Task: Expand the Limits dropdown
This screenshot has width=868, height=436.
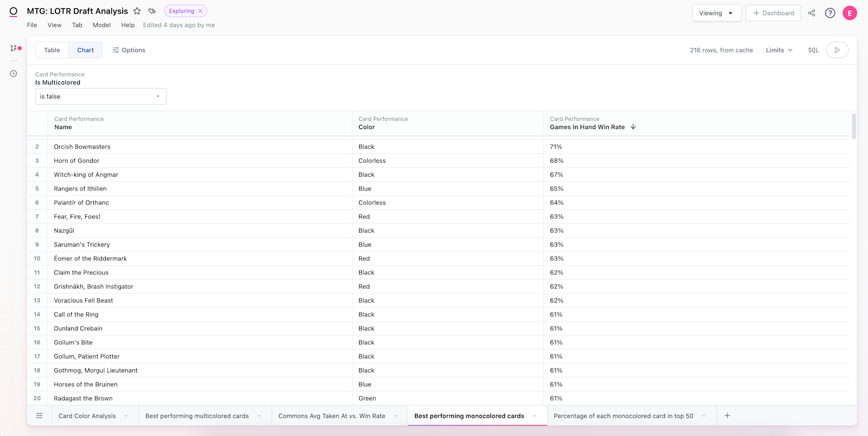Action: [779, 50]
